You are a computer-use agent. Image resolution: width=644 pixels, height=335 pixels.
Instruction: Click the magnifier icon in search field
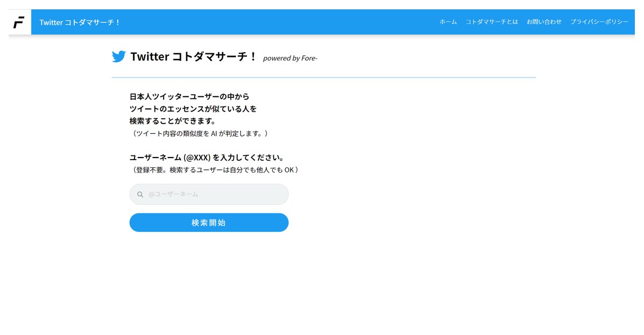coord(140,195)
